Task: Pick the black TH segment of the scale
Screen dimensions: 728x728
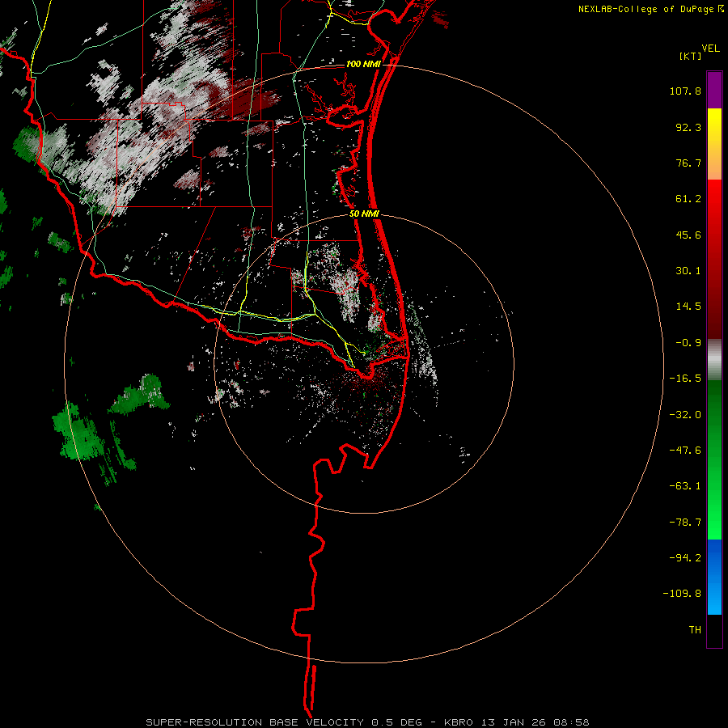Action: (714, 630)
